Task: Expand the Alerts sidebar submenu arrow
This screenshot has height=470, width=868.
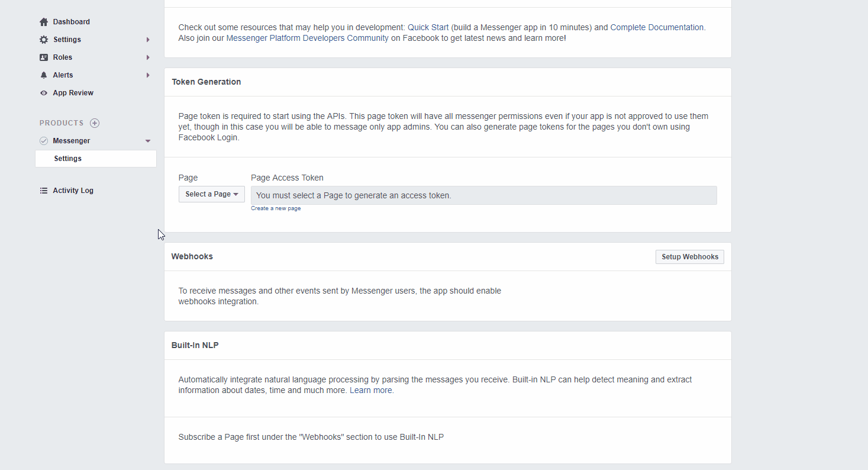Action: (148, 75)
